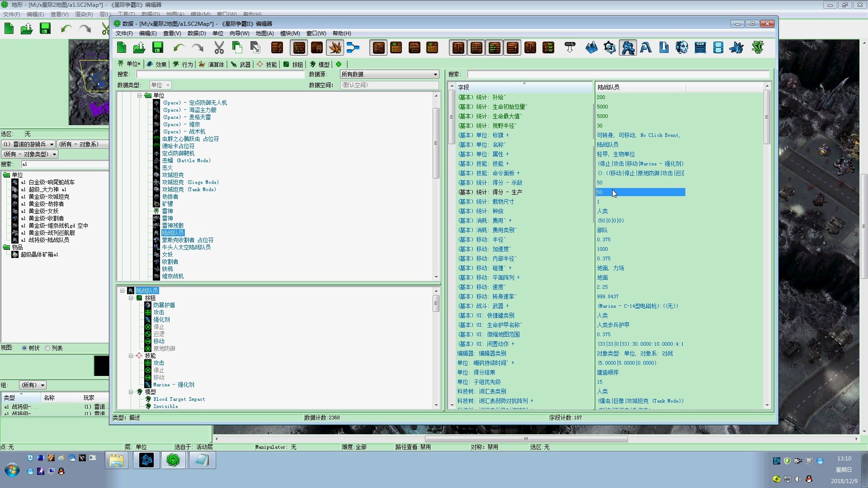This screenshot has height=488, width=868.
Task: Click the curved Undo arrow in Data toolbar
Action: point(179,47)
